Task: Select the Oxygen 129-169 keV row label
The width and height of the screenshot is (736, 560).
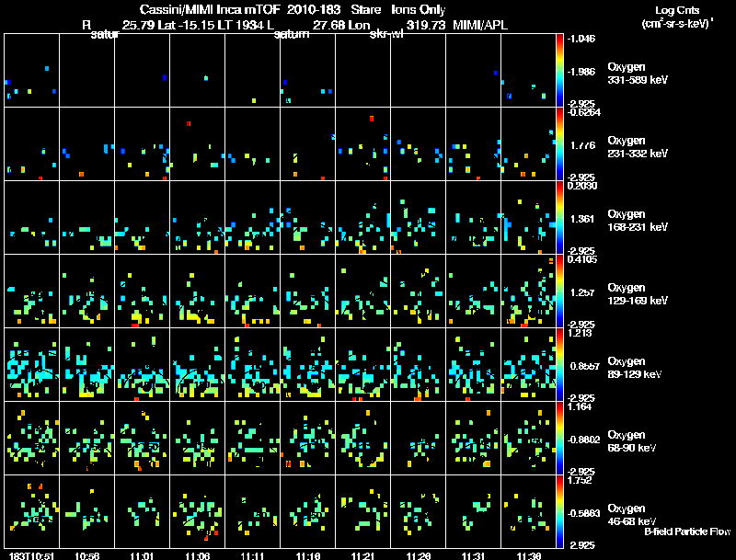Action: (637, 293)
